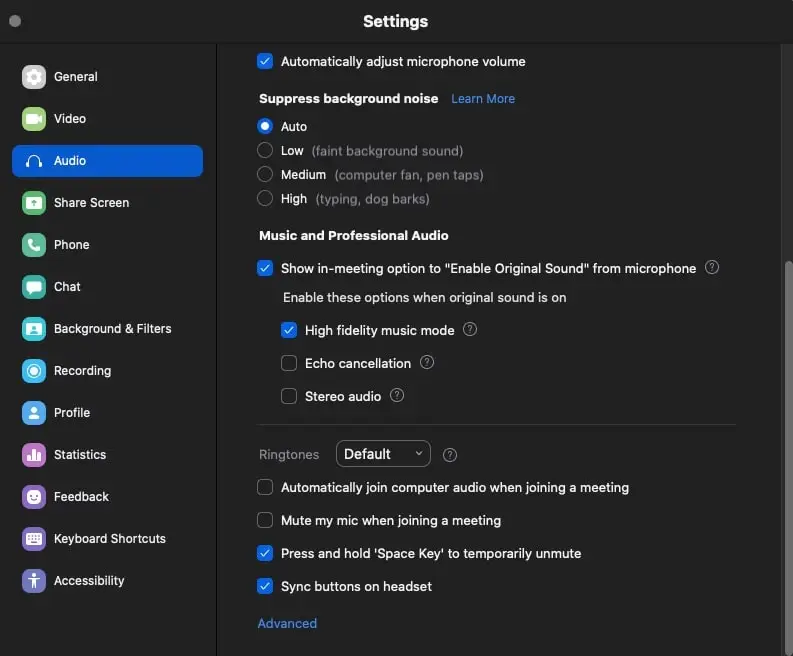Click help icon next to Echo cancellation
793x656 pixels.
pyautogui.click(x=427, y=363)
